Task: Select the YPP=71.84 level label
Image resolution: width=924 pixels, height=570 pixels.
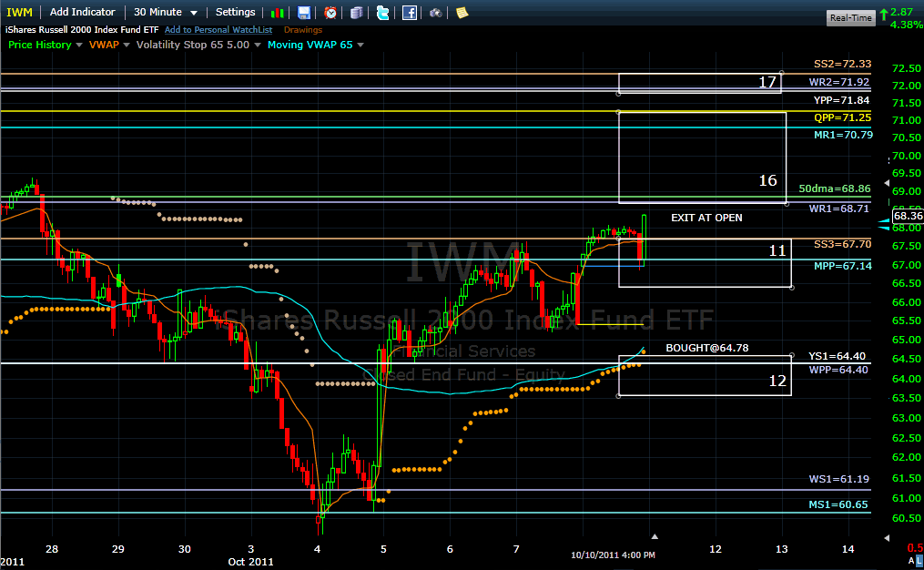Action: click(841, 99)
